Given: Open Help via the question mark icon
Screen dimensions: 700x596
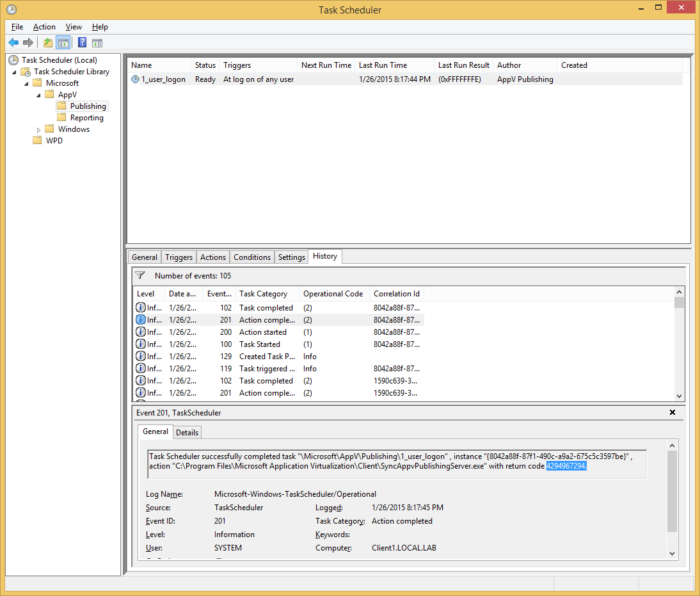Looking at the screenshot, I should click(x=82, y=43).
